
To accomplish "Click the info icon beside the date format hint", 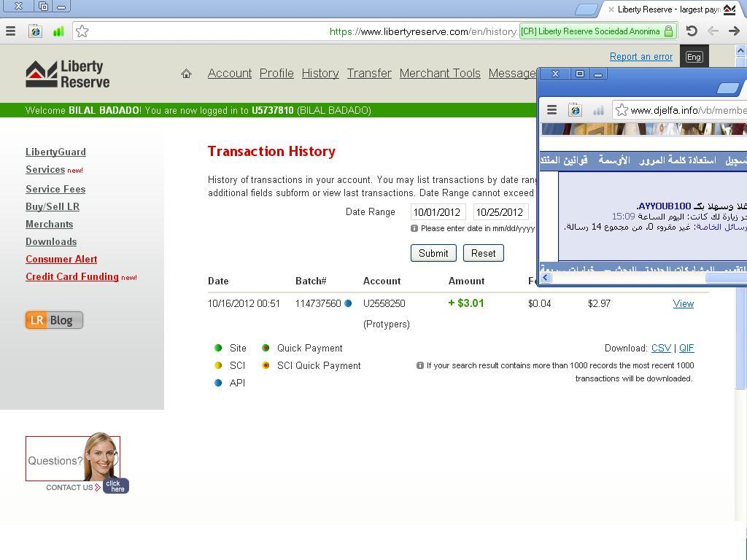I will (414, 228).
